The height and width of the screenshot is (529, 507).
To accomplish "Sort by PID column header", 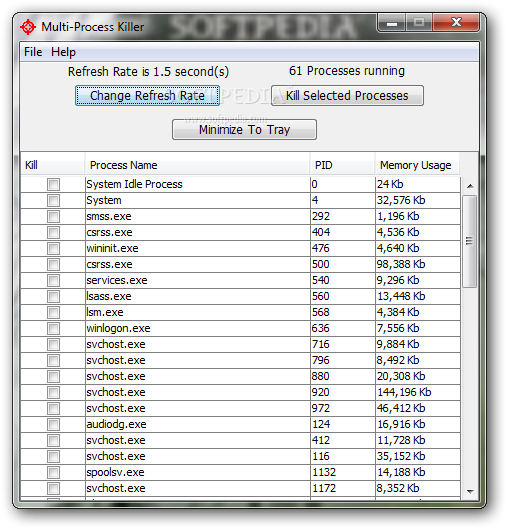I will [x=342, y=165].
